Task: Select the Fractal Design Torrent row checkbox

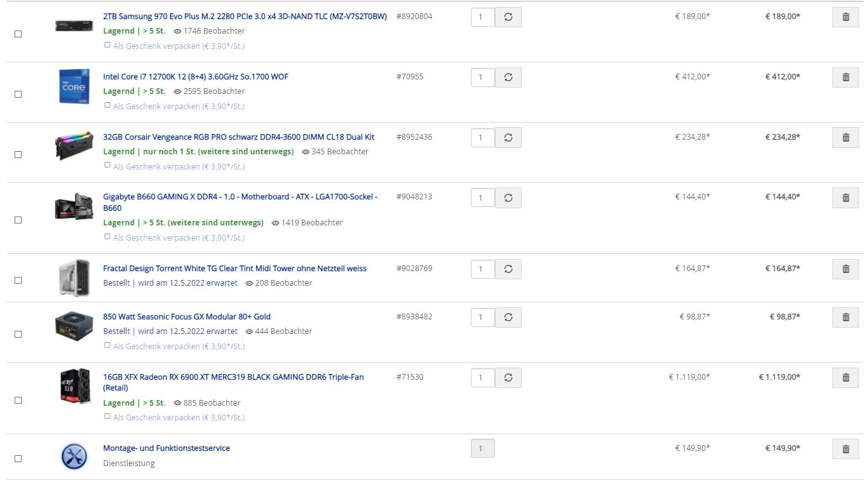Action: [18, 281]
